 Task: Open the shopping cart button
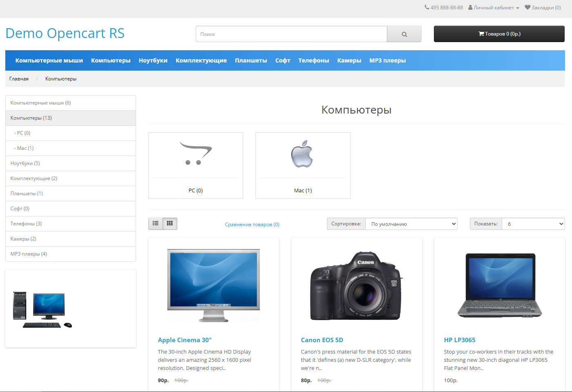499,34
